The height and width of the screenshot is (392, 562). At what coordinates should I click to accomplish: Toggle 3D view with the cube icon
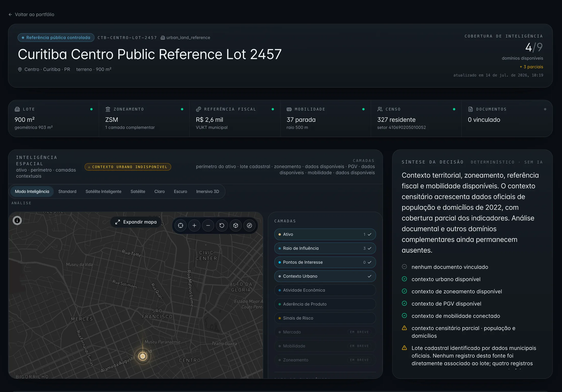[x=236, y=225]
